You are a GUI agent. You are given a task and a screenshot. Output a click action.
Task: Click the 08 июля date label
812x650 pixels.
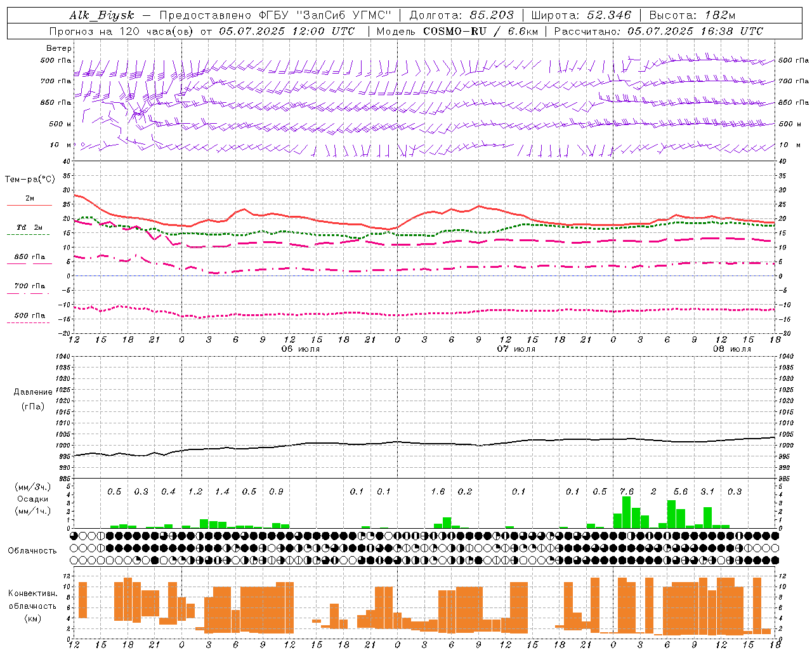coord(732,349)
